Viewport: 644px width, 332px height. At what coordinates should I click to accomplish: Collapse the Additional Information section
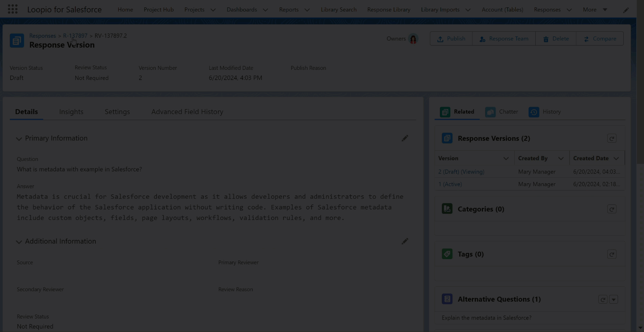(19, 242)
